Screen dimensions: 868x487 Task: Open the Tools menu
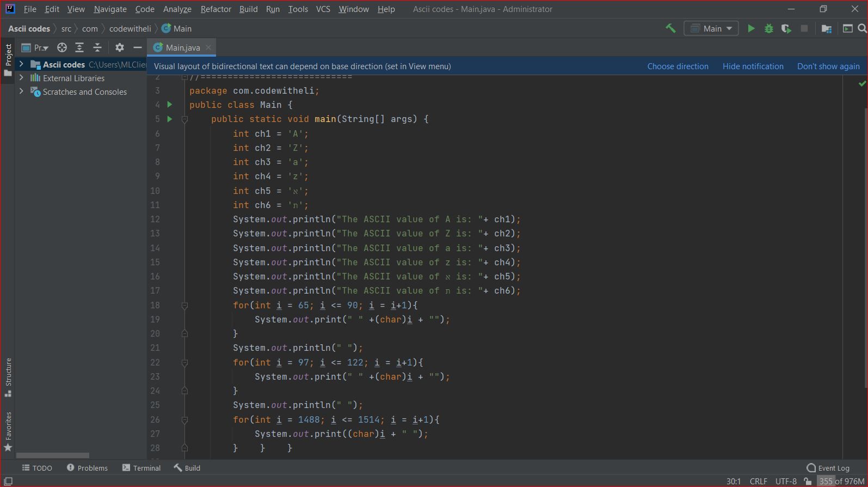tap(298, 9)
